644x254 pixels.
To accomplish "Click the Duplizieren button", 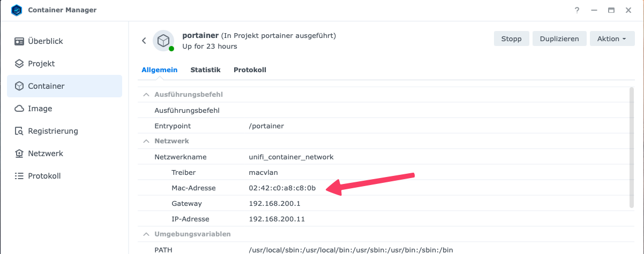I will 559,39.
